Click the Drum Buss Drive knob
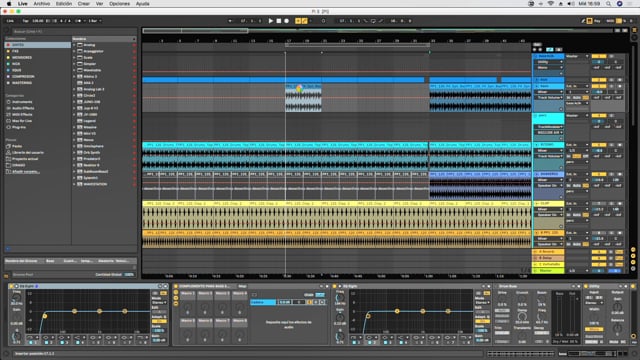 [x=502, y=299]
